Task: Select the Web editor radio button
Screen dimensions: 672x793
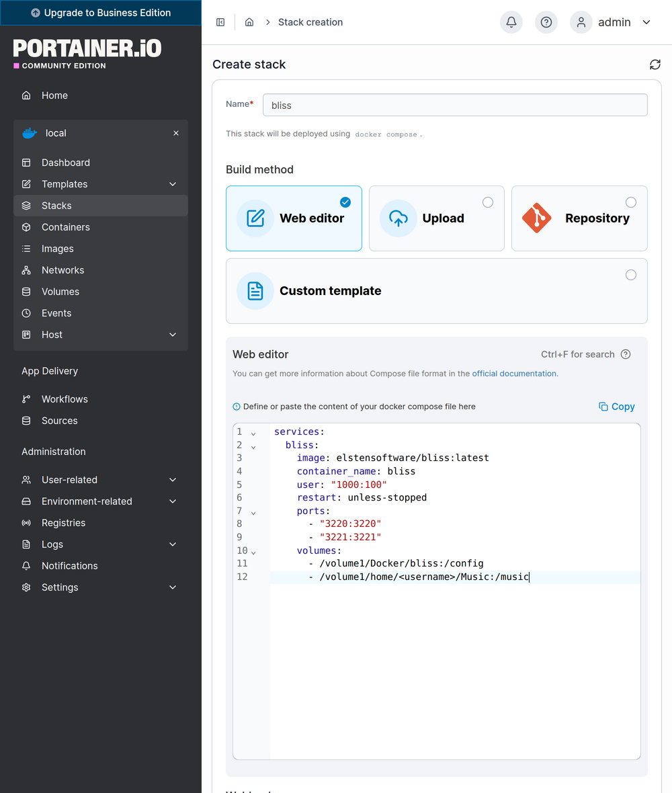Action: coord(345,202)
